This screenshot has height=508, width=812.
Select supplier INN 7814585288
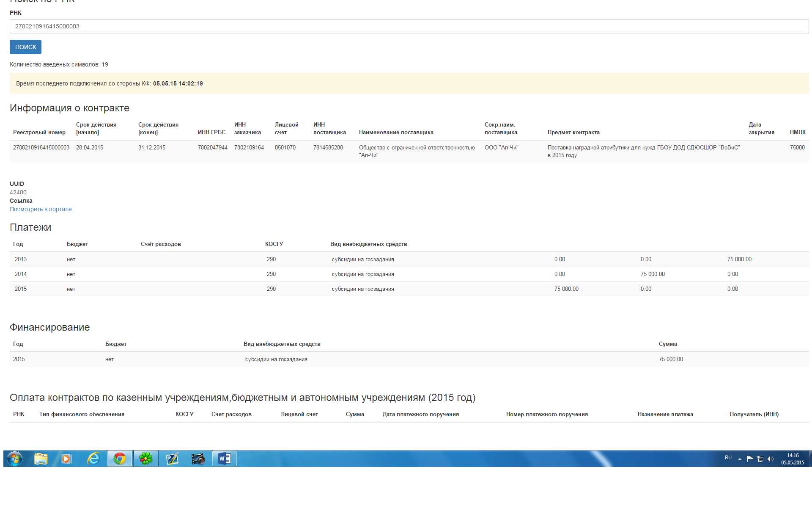coord(328,147)
